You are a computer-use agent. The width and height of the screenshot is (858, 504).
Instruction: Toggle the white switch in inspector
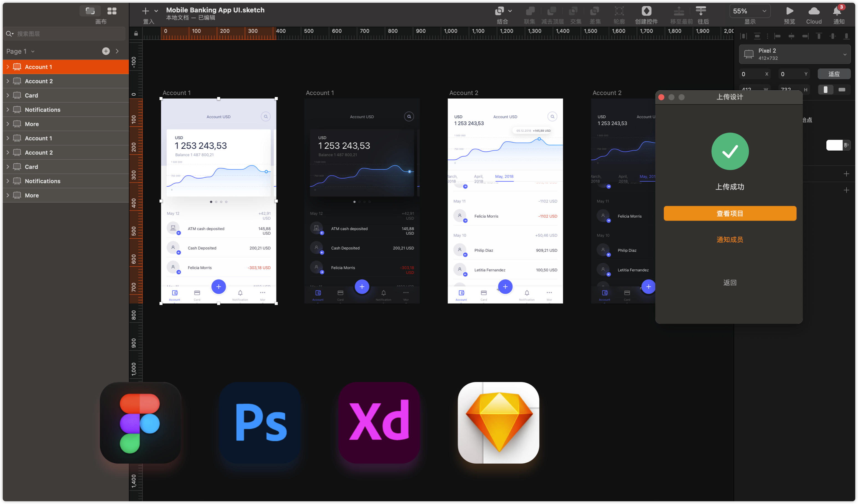[x=838, y=145]
